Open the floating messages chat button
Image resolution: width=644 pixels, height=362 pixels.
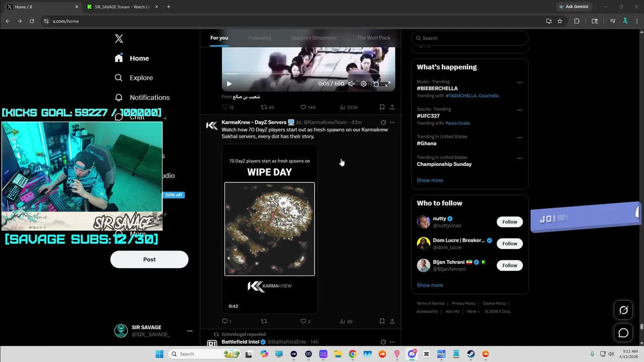[623, 333]
